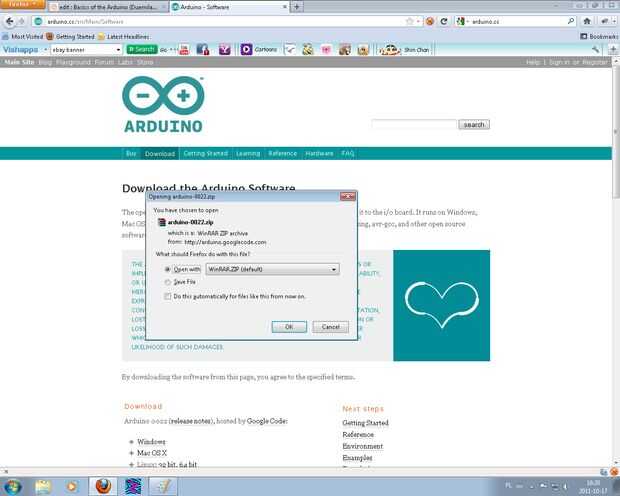Open the Download navigation tab
The width and height of the screenshot is (620, 496).
(160, 153)
